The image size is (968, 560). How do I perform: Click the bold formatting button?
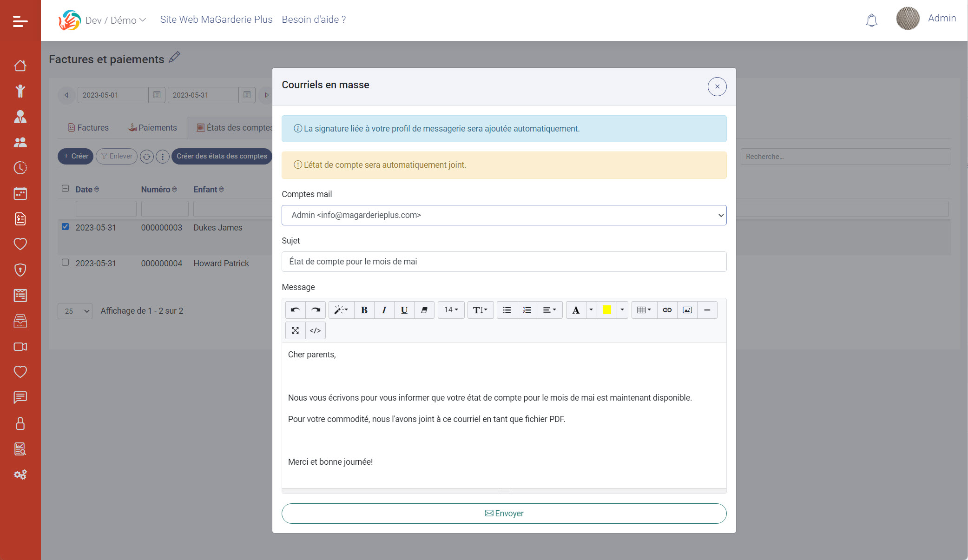click(x=364, y=310)
